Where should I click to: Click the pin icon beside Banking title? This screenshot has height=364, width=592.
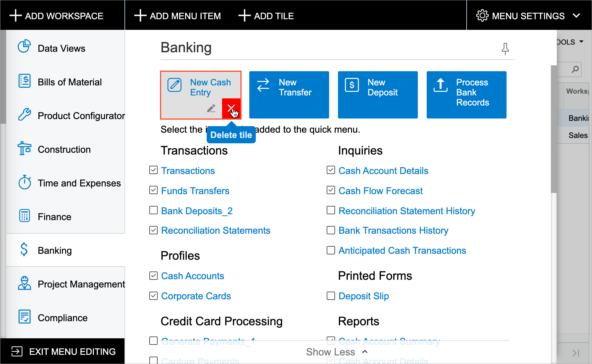(505, 49)
